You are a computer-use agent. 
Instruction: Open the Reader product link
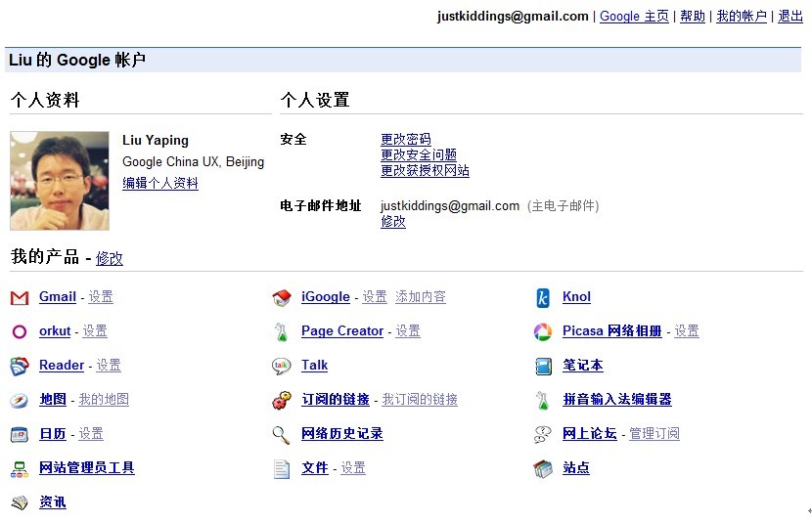tap(62, 365)
